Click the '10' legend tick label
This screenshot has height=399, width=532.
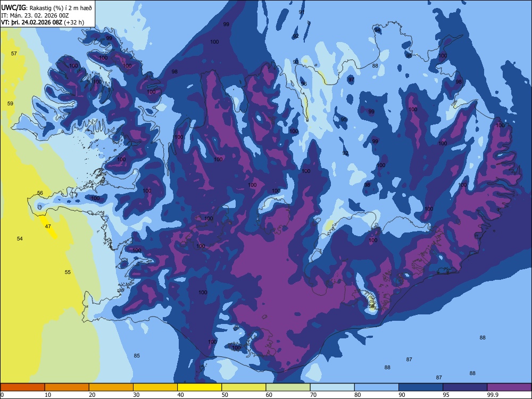click(x=48, y=395)
